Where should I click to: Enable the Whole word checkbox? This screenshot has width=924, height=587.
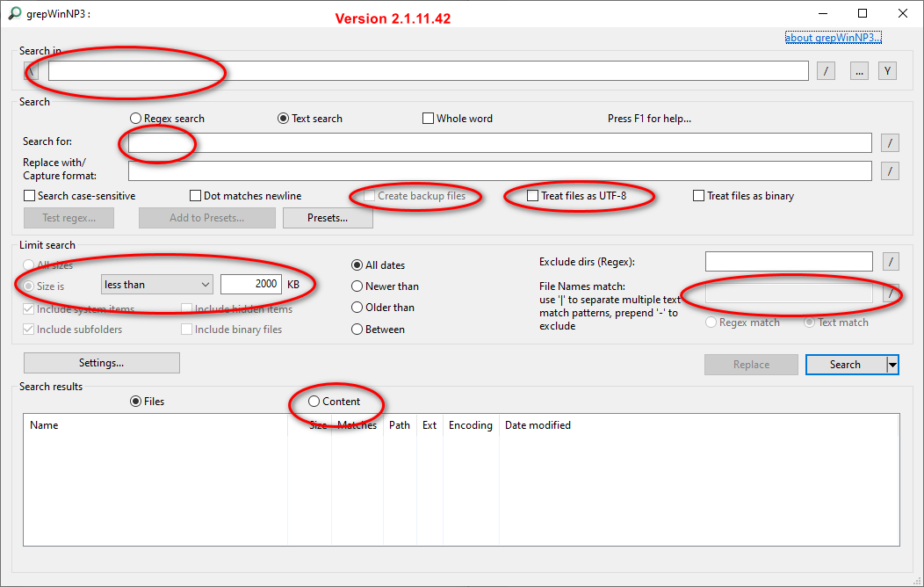428,118
